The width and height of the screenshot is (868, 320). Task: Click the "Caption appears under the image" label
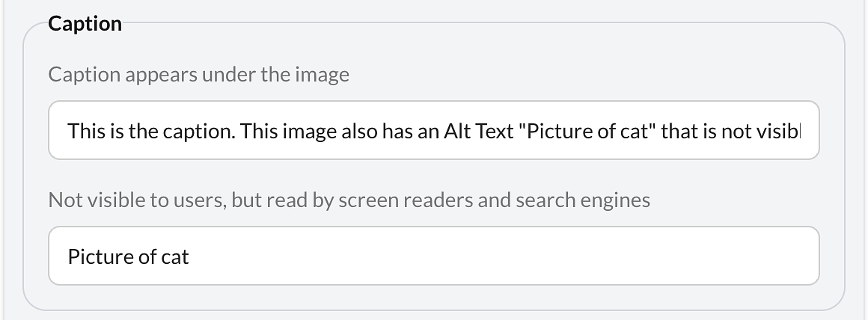[198, 75]
